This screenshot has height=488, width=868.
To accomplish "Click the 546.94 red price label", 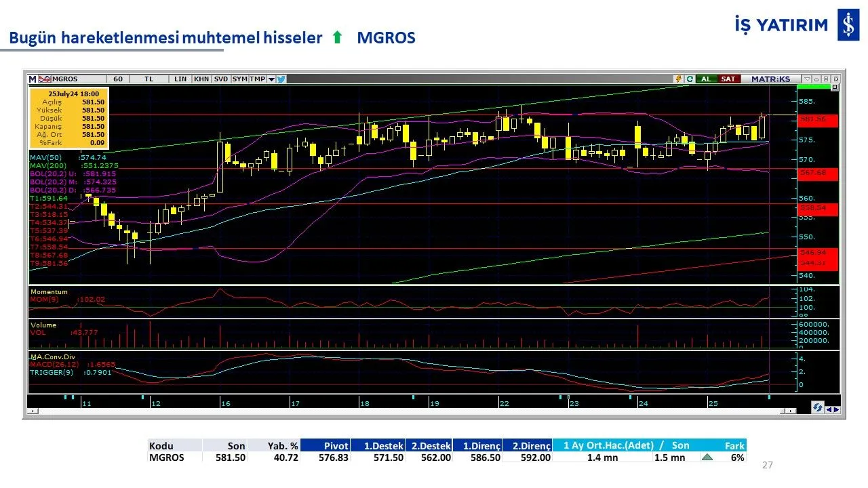I will [x=818, y=252].
